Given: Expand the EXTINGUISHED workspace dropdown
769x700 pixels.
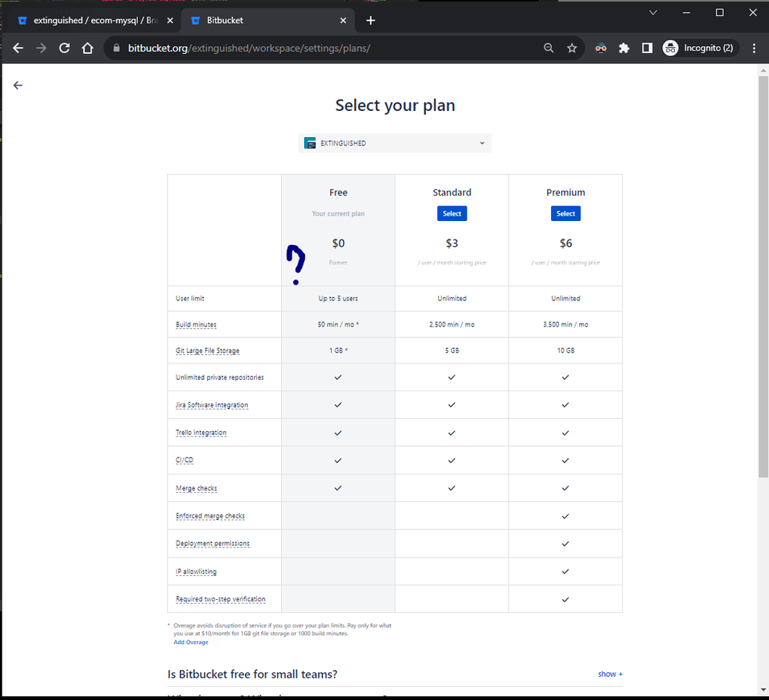Looking at the screenshot, I should [x=395, y=143].
